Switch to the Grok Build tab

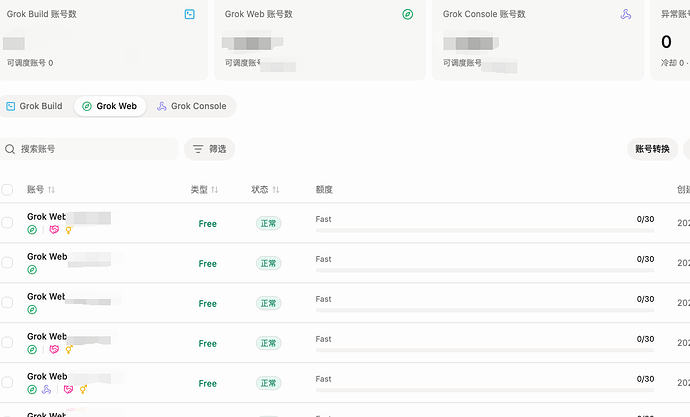tap(34, 106)
